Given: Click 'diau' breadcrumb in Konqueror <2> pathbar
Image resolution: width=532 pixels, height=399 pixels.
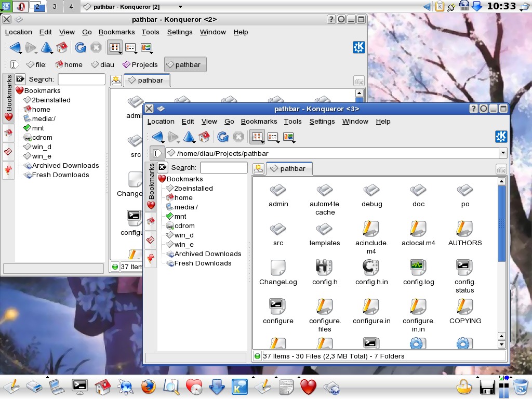Looking at the screenshot, I should tap(103, 64).
